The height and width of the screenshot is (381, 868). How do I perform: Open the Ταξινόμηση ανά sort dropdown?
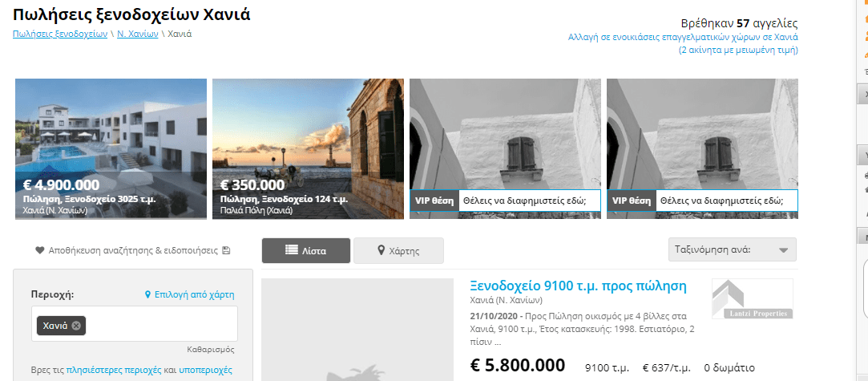coord(733,249)
